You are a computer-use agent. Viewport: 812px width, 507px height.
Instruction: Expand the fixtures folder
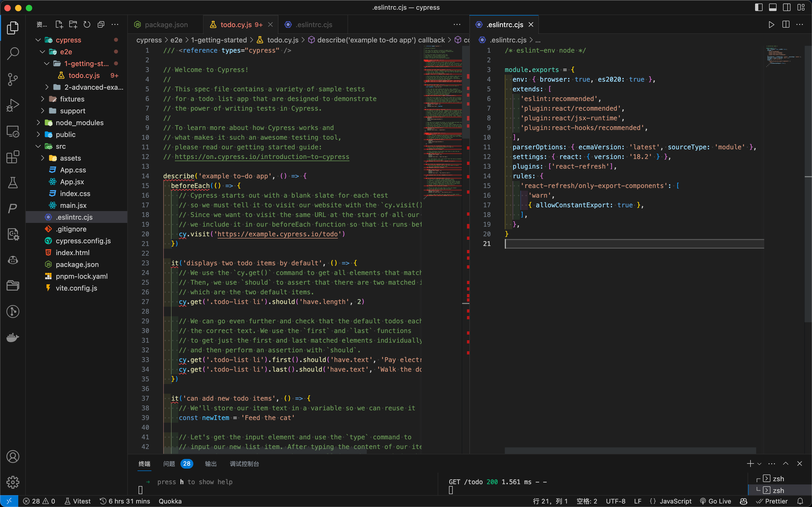[x=72, y=99]
